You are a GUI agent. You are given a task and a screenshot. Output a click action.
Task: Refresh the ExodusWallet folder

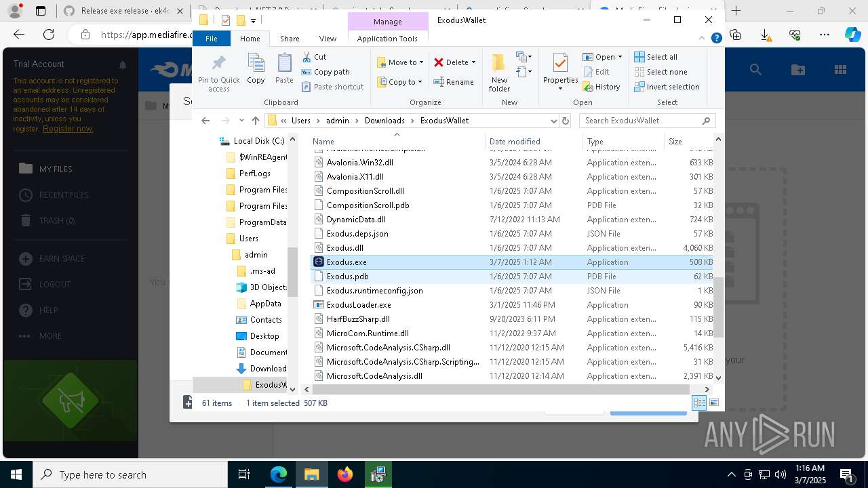(566, 121)
